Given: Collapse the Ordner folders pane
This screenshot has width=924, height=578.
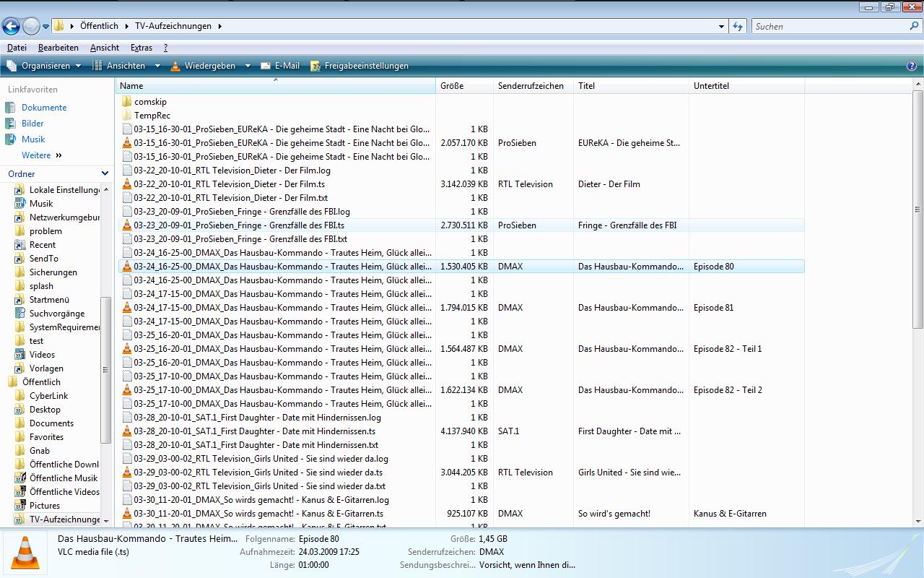Looking at the screenshot, I should [x=105, y=174].
